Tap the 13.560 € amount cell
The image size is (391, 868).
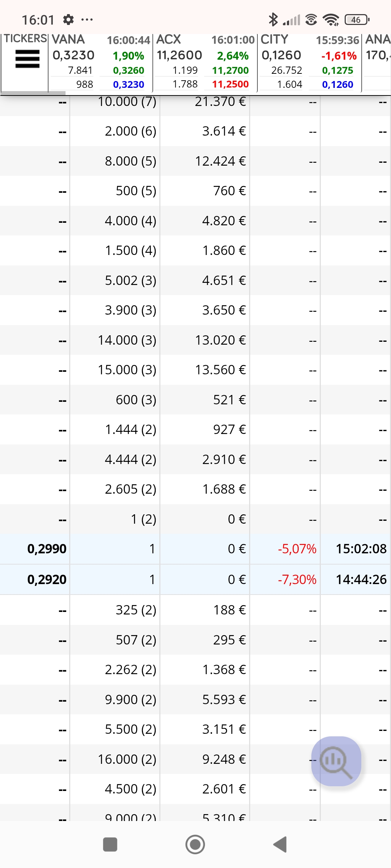(x=220, y=370)
